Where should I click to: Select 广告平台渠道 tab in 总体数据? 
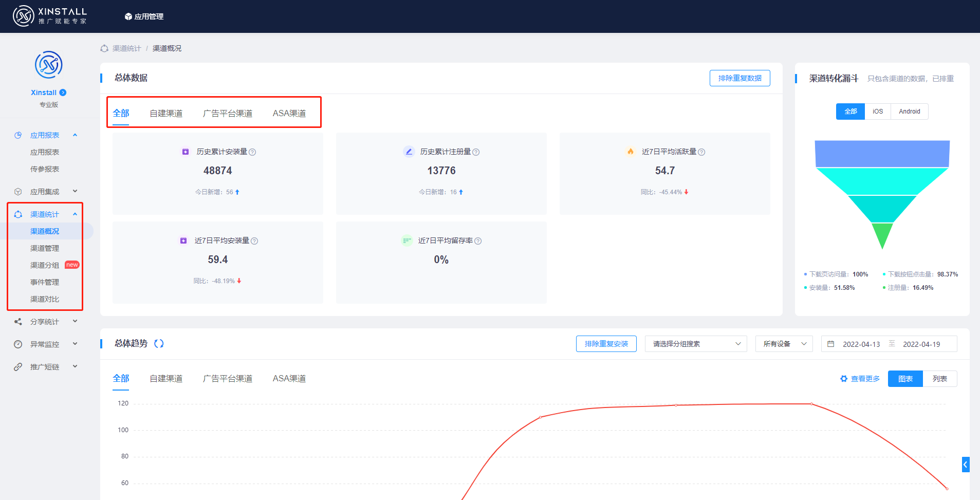pyautogui.click(x=227, y=113)
